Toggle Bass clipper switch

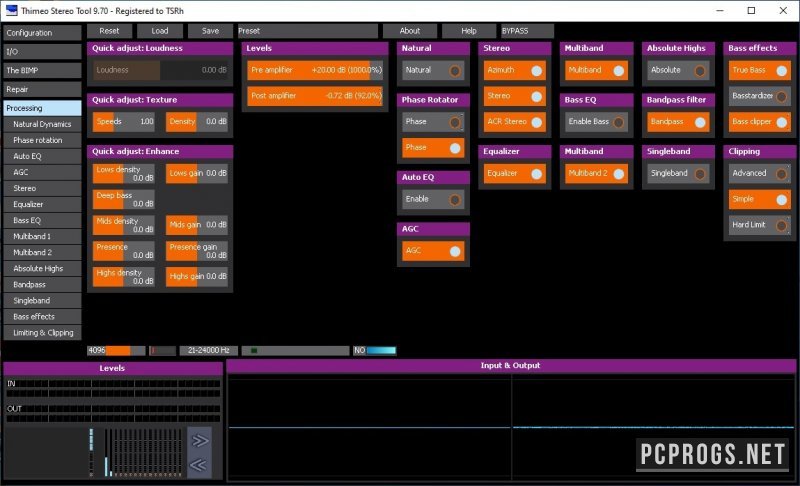pos(760,122)
